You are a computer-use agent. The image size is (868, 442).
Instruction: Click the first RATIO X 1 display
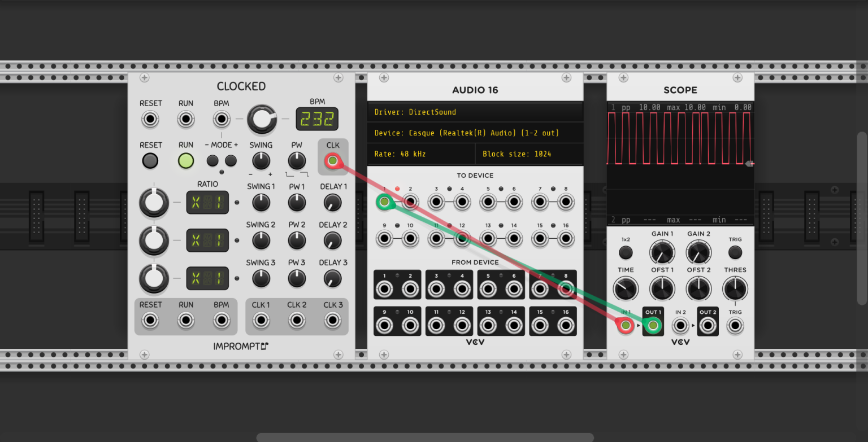pos(207,202)
